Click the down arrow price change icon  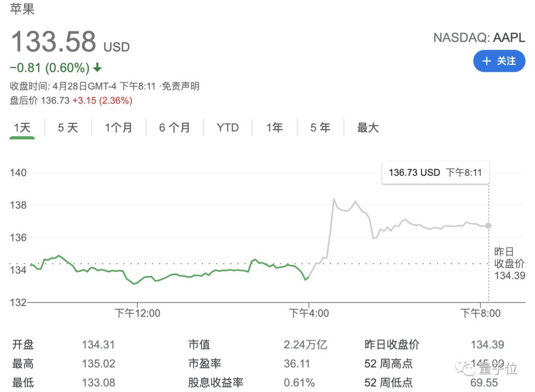click(98, 67)
